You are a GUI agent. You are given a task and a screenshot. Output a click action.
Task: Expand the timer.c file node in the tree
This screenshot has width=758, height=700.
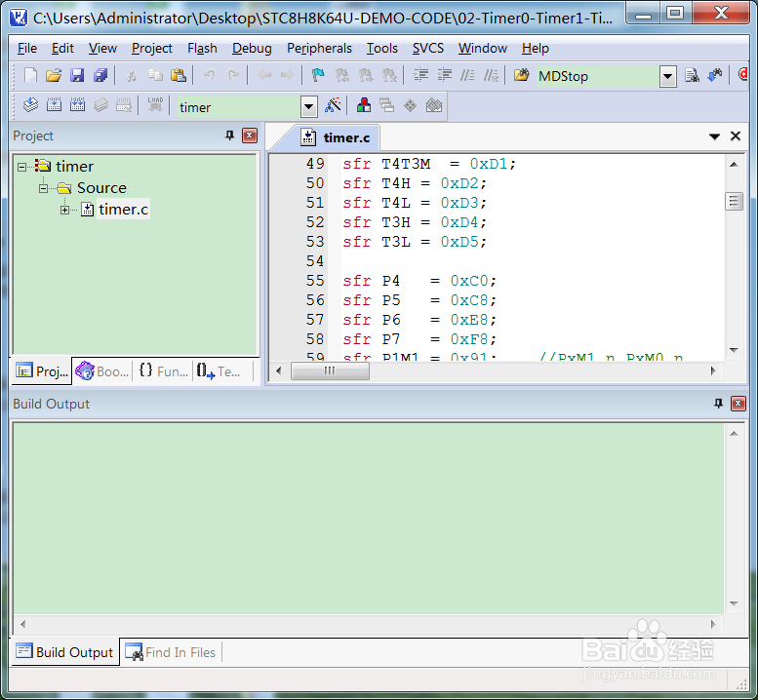point(64,210)
